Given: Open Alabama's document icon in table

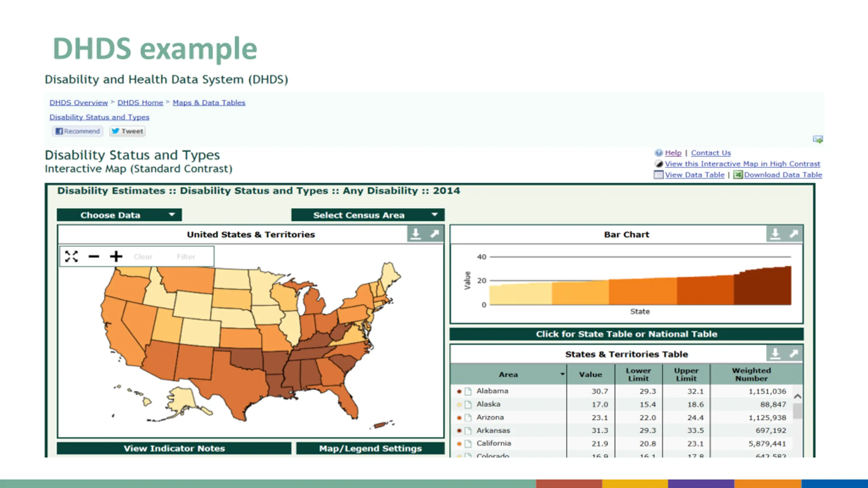Looking at the screenshot, I should click(x=468, y=391).
